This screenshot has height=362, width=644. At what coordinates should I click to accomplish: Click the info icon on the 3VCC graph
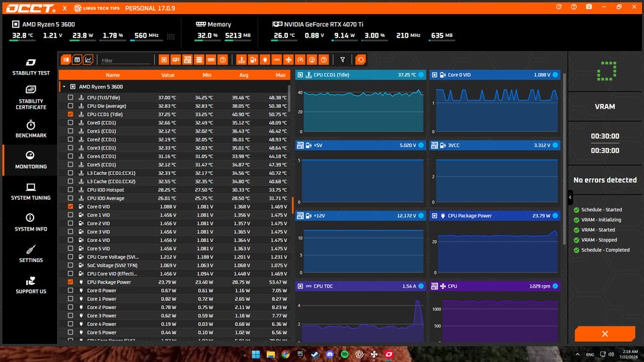pos(555,145)
